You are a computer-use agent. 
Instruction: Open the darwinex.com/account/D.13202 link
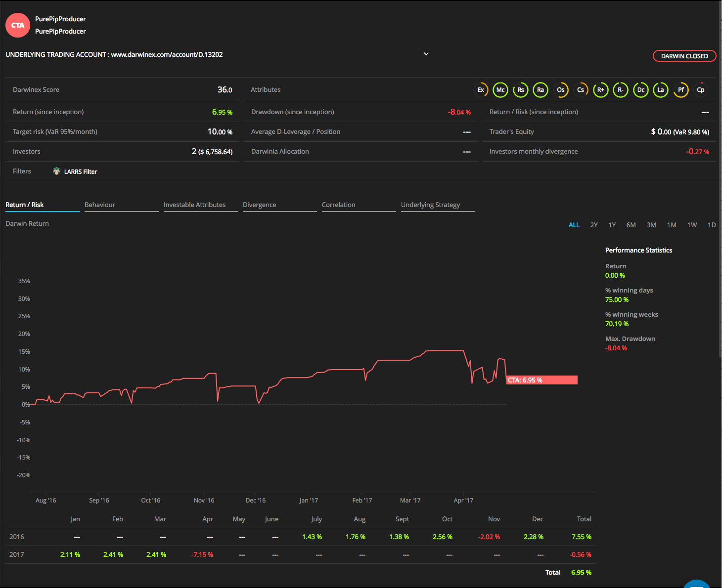point(167,54)
